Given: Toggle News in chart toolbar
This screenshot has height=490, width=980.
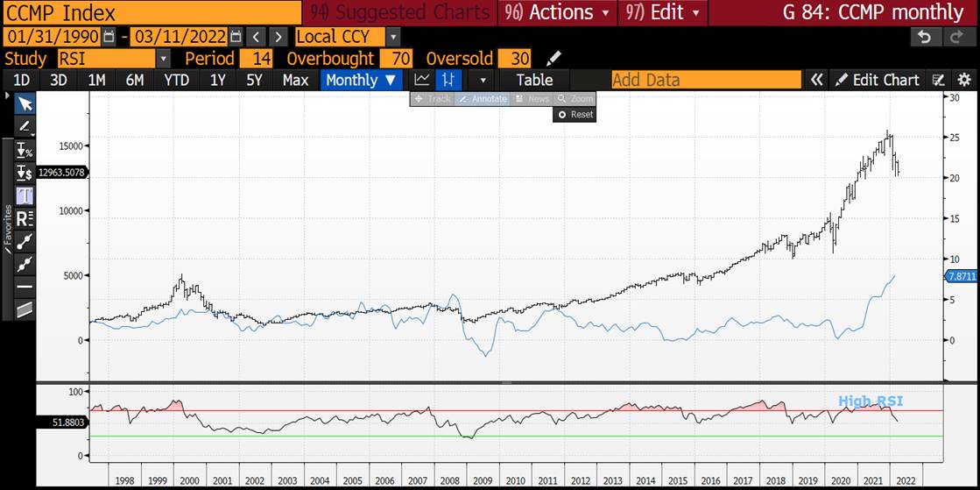Looking at the screenshot, I should pyautogui.click(x=532, y=99).
